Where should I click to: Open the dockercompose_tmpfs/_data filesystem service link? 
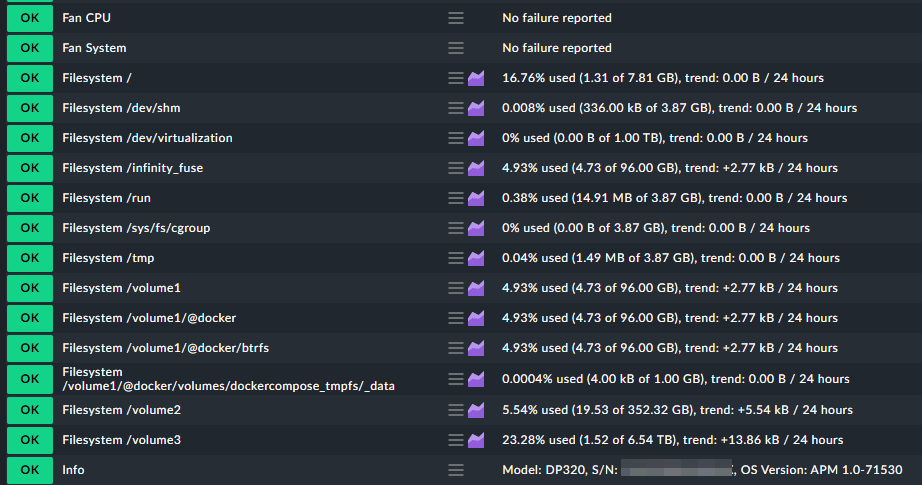click(229, 379)
